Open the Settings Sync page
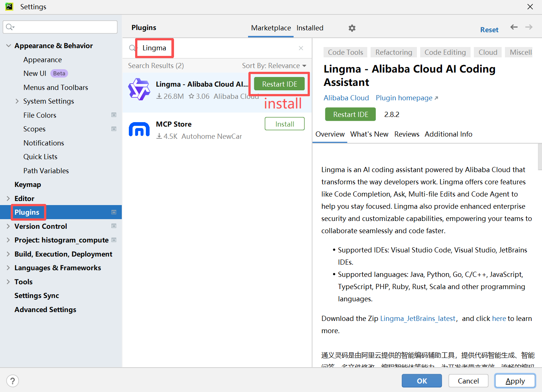Screen dimensions: 542x392 pos(37,295)
